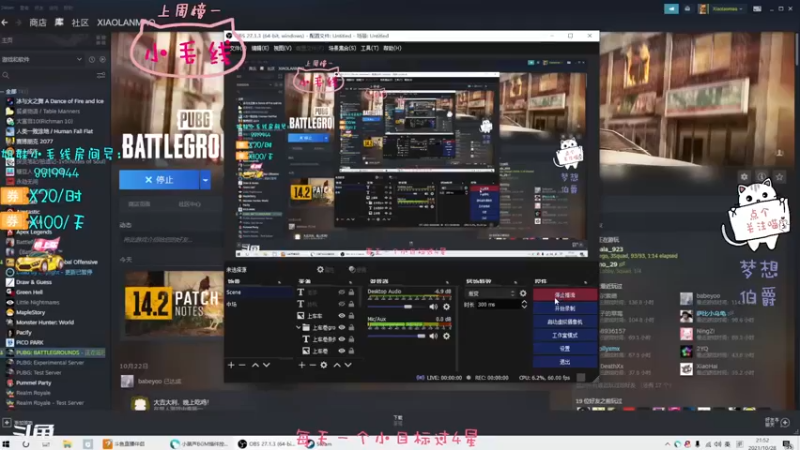
Task: Add a new source in OBS Sources panel
Action: pyautogui.click(x=302, y=365)
